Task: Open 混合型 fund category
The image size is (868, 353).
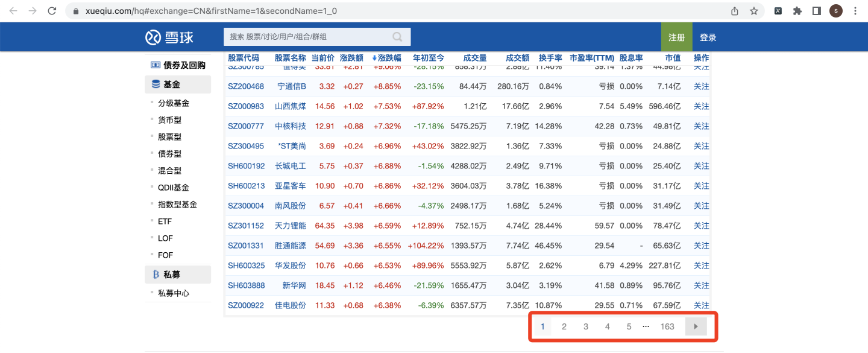Action: 169,171
